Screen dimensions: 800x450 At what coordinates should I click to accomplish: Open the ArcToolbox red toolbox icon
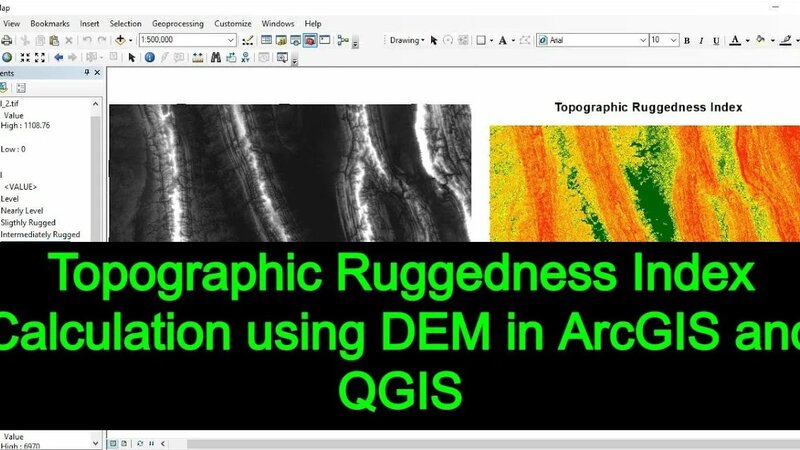click(x=310, y=40)
